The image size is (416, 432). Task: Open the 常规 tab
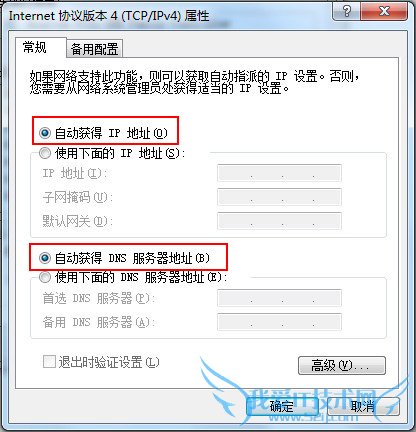coord(35,47)
